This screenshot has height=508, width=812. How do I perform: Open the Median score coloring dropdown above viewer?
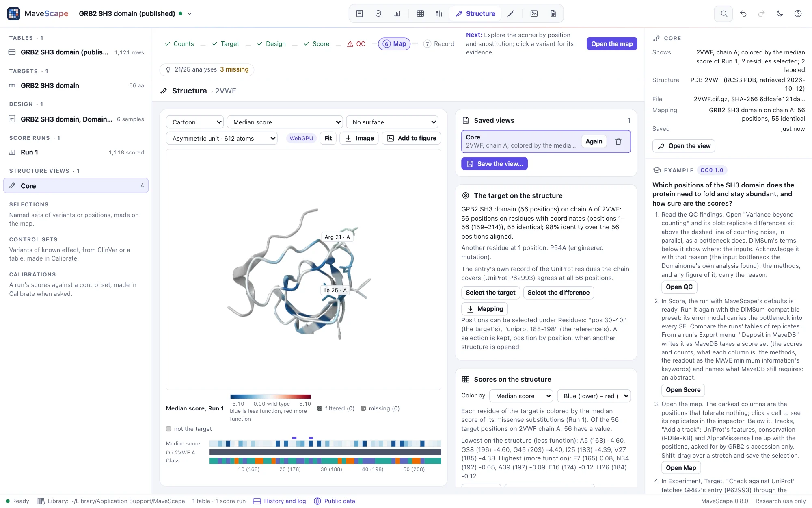[285, 122]
